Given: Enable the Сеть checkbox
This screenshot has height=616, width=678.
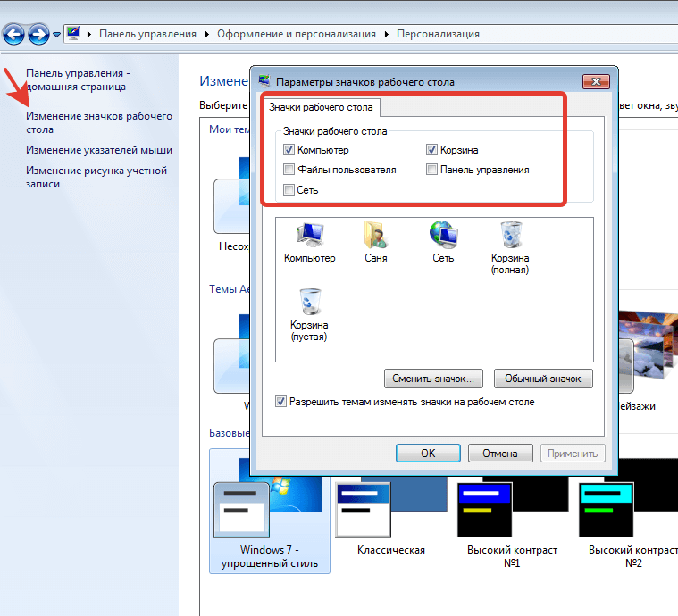Looking at the screenshot, I should [289, 190].
